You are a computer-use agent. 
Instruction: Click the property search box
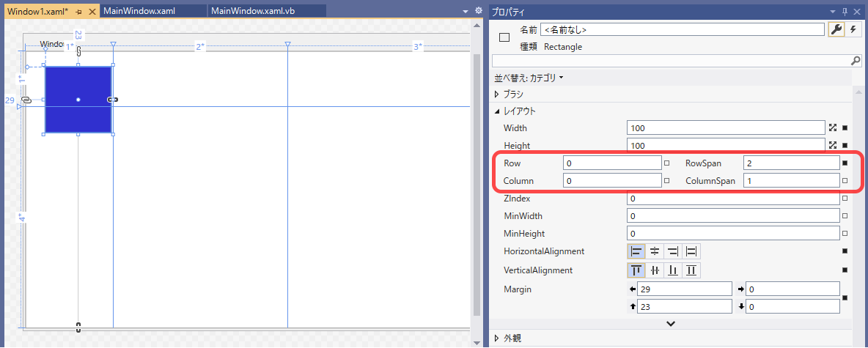pyautogui.click(x=671, y=60)
